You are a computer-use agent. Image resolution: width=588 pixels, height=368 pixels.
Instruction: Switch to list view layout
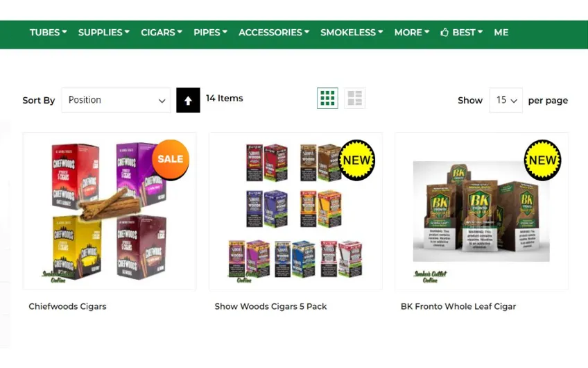point(354,99)
